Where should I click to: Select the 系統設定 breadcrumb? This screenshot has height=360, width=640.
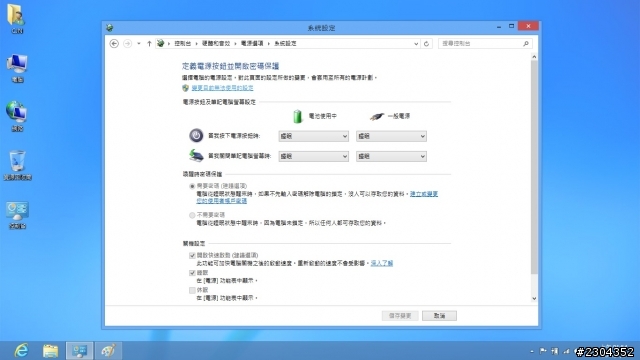click(x=285, y=43)
